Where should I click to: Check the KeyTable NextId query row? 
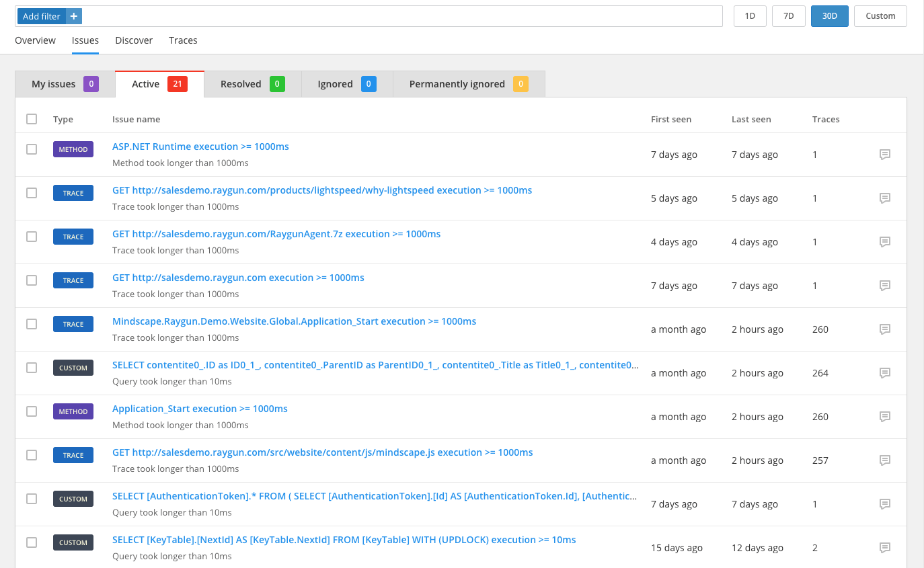pos(32,542)
